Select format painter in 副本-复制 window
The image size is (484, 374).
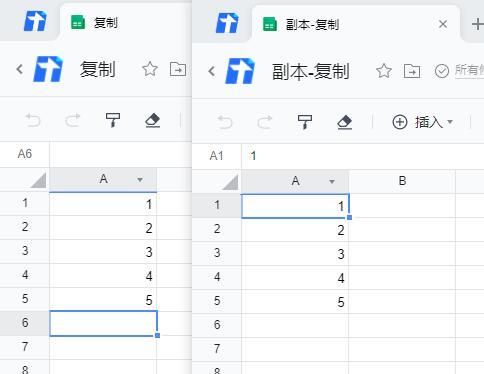(x=305, y=122)
